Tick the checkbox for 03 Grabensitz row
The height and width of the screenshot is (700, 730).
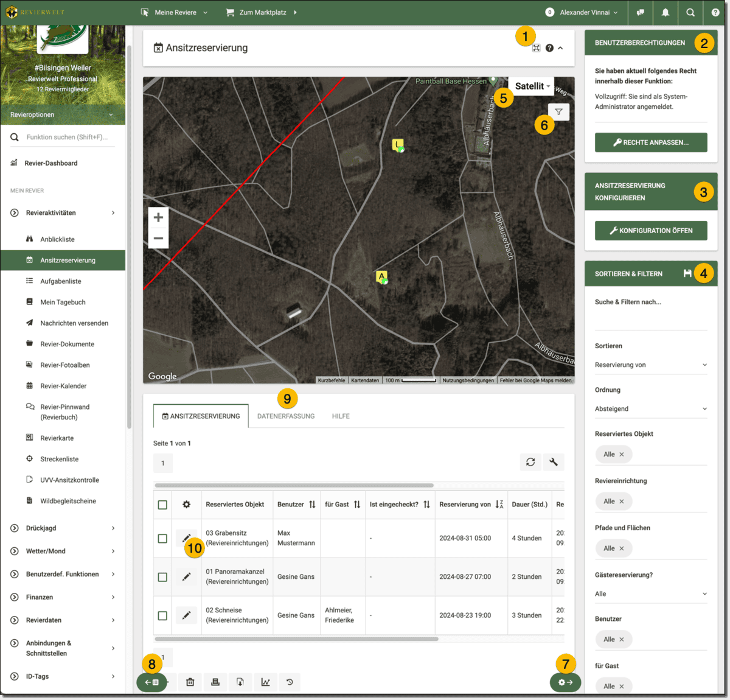coord(162,539)
